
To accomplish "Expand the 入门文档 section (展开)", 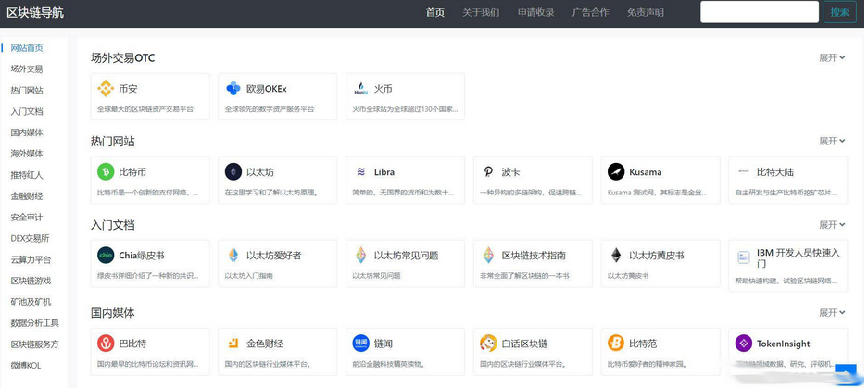I will (832, 225).
